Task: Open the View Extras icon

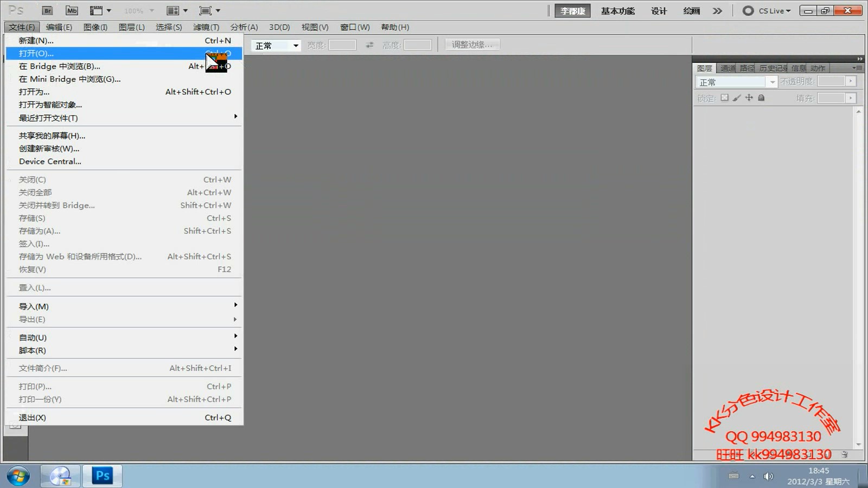Action: pyautogui.click(x=97, y=10)
